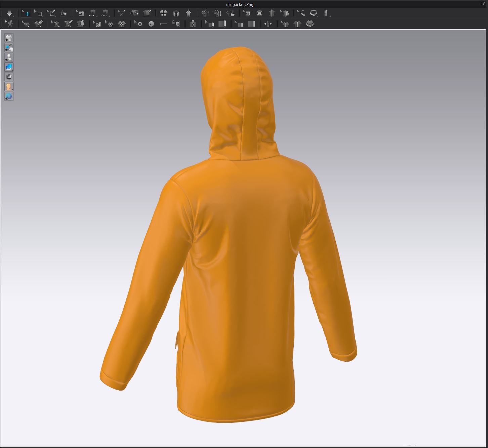Activate the Select/Move tool
The height and width of the screenshot is (448, 488).
pyautogui.click(x=26, y=13)
